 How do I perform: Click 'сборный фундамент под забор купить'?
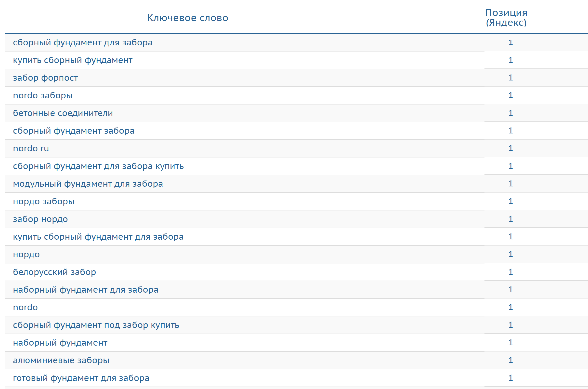pos(96,325)
